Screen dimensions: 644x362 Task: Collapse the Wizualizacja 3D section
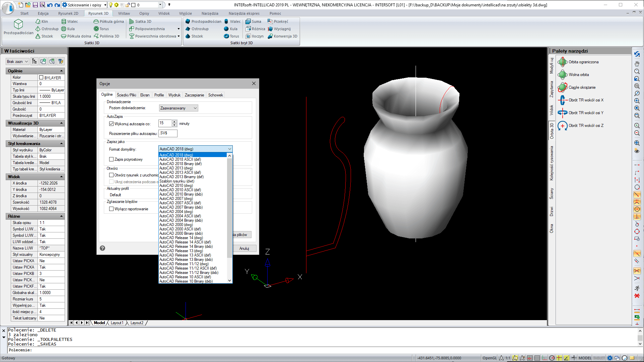[61, 123]
